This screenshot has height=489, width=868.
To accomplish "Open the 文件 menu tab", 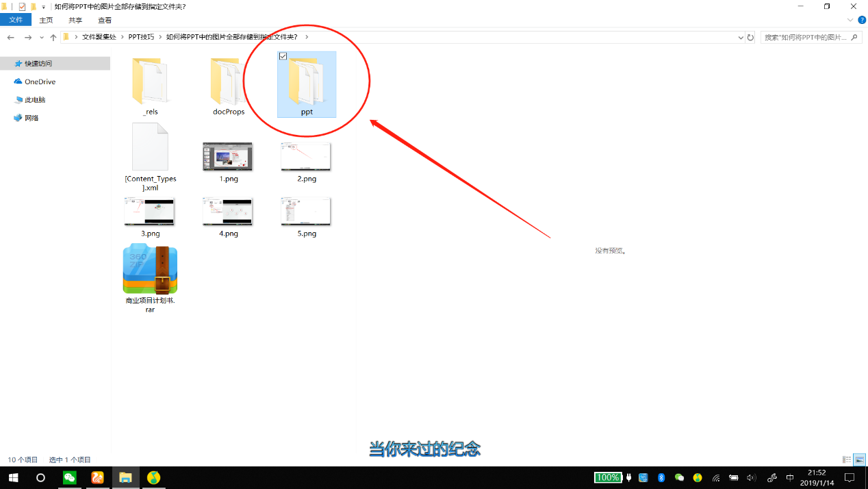I will pos(16,20).
